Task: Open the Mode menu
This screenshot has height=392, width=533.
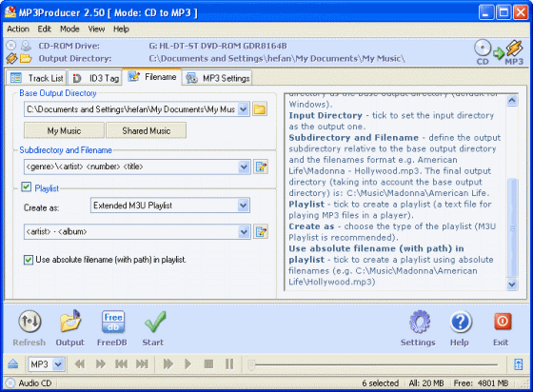Action: pyautogui.click(x=69, y=29)
